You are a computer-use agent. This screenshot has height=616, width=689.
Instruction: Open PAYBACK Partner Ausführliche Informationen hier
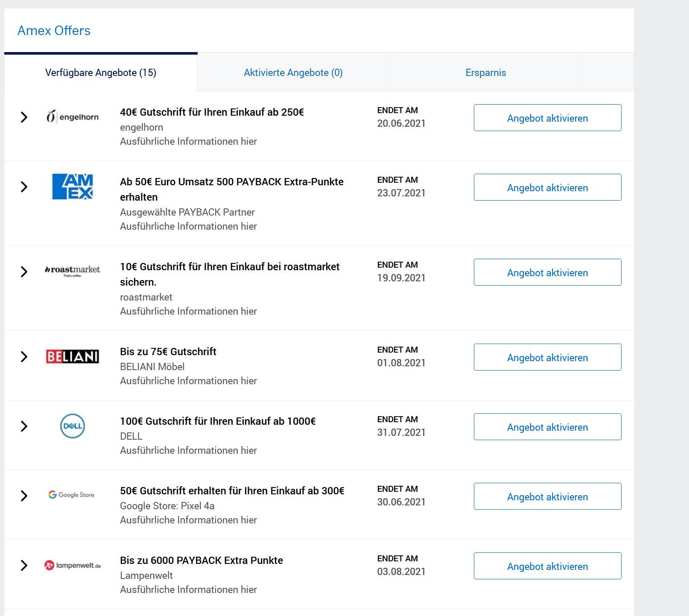pyautogui.click(x=188, y=226)
